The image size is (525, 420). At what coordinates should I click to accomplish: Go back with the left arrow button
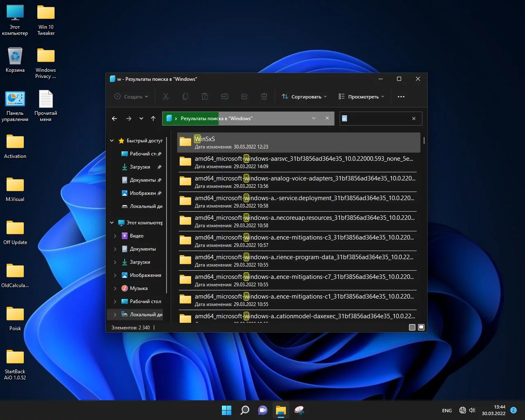[114, 119]
